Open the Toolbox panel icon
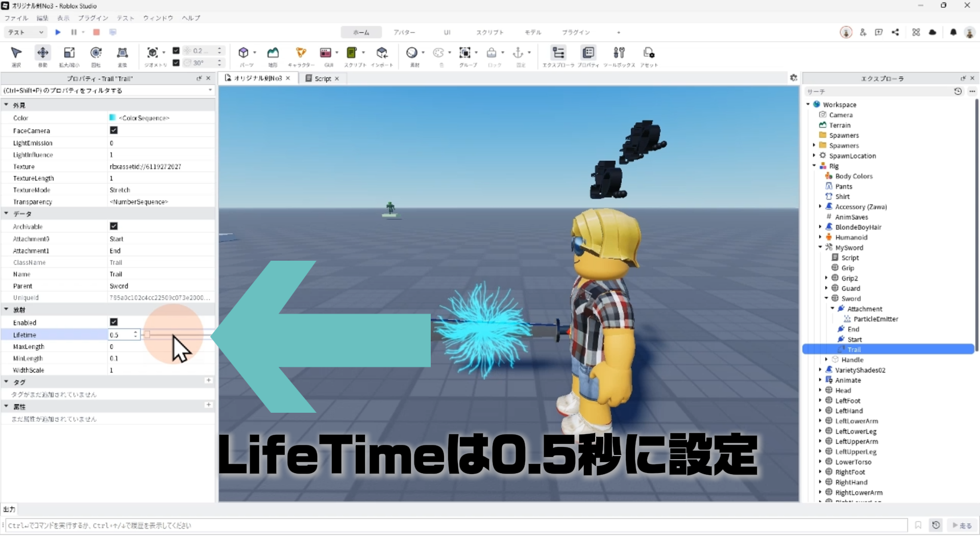Viewport: 980px width, 551px height. [x=619, y=53]
